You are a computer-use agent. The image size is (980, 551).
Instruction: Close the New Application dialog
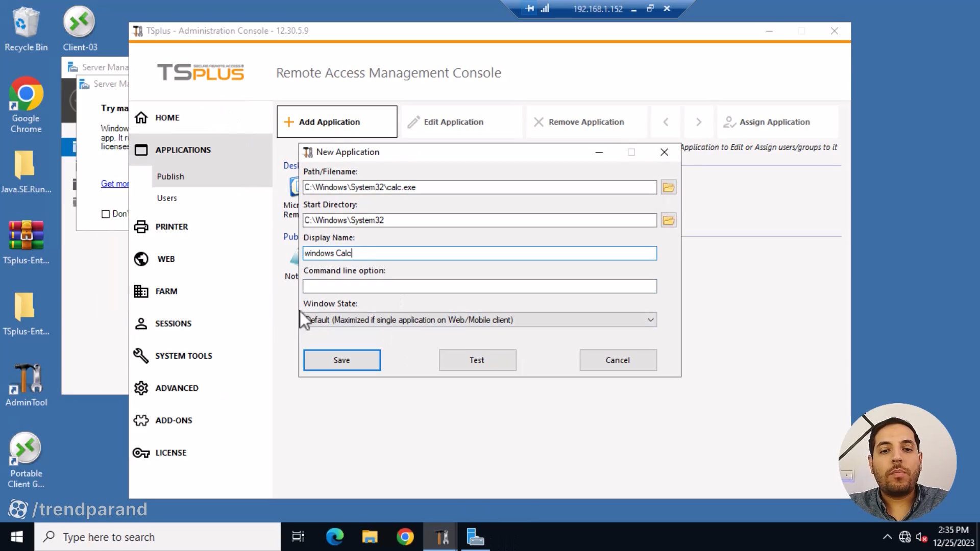pyautogui.click(x=664, y=152)
